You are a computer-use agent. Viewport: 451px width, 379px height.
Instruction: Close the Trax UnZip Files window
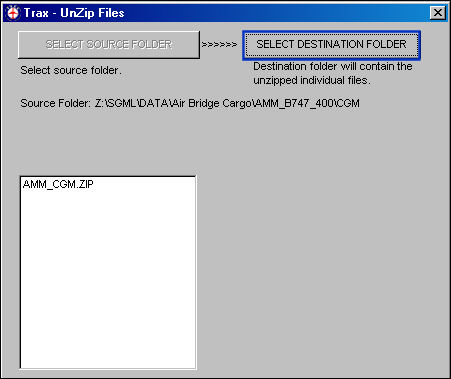pyautogui.click(x=438, y=13)
